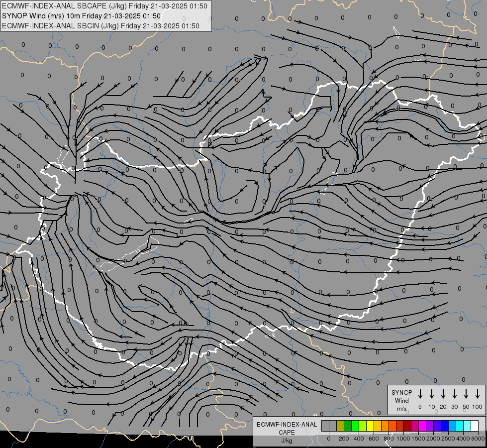Viewport: 487px width, 448px height.
Task: Pick the sky blue swatch after 2500
Action: 452,426
